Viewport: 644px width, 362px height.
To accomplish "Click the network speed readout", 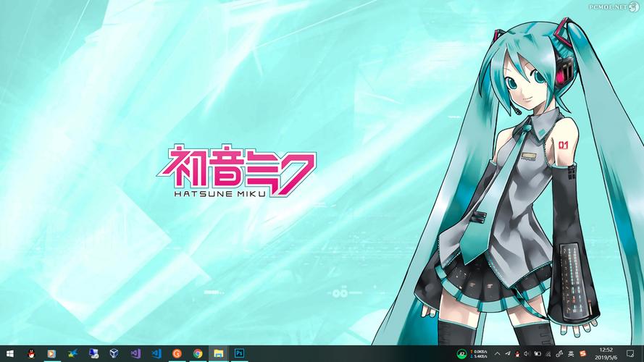I will pyautogui.click(x=479, y=354).
